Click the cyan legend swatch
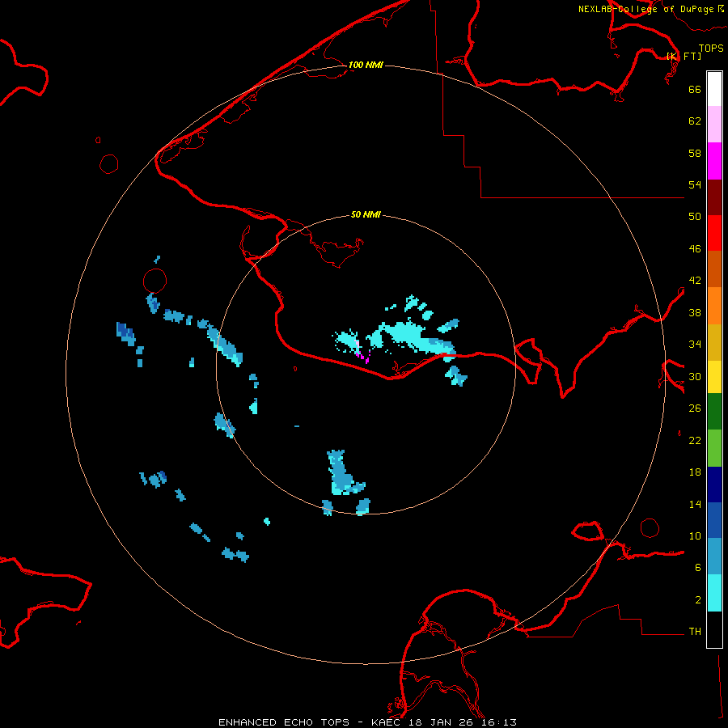 point(714,593)
